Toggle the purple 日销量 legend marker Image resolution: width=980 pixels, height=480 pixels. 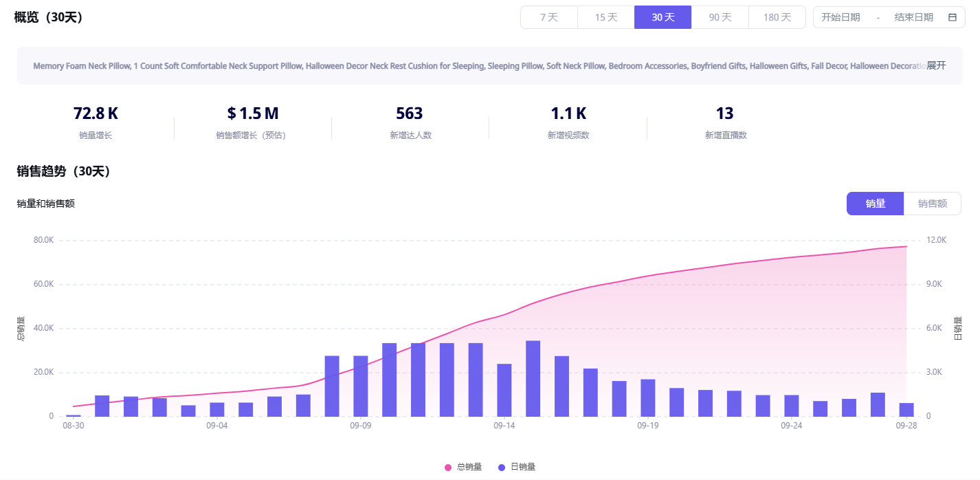pyautogui.click(x=502, y=467)
